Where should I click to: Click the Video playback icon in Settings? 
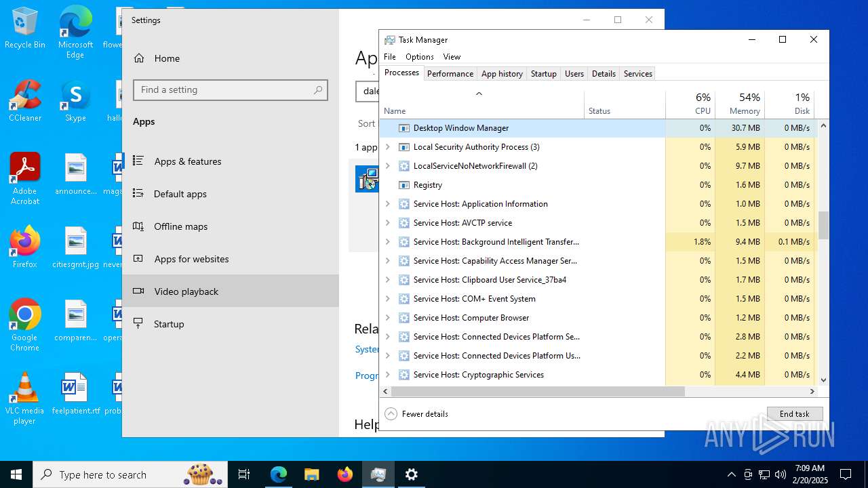(138, 291)
